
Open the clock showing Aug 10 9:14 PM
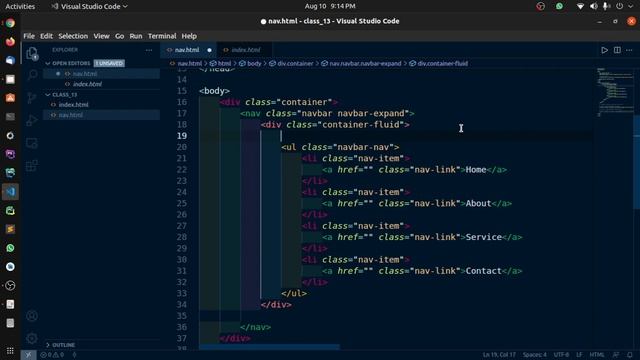[330, 6]
